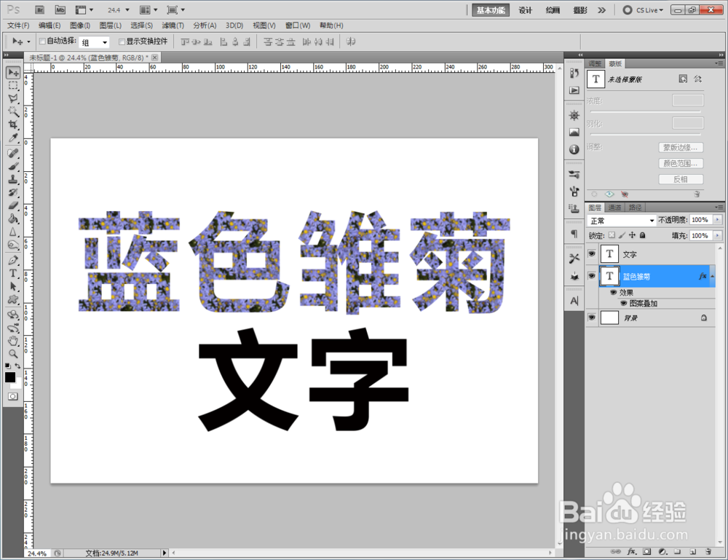This screenshot has height=560, width=728.
Task: Toggle visibility of 效果 layer effects
Action: click(x=613, y=293)
